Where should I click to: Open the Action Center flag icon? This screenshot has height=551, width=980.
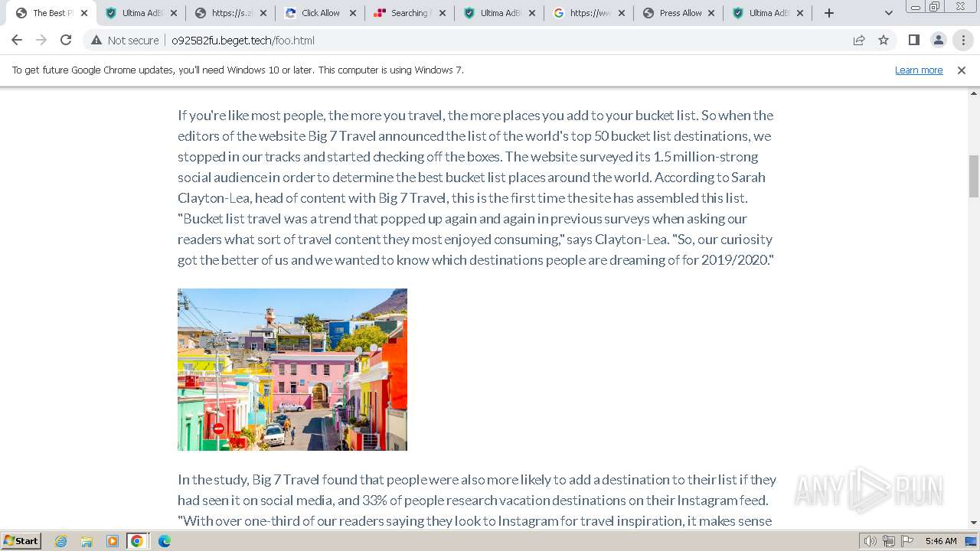click(x=907, y=541)
